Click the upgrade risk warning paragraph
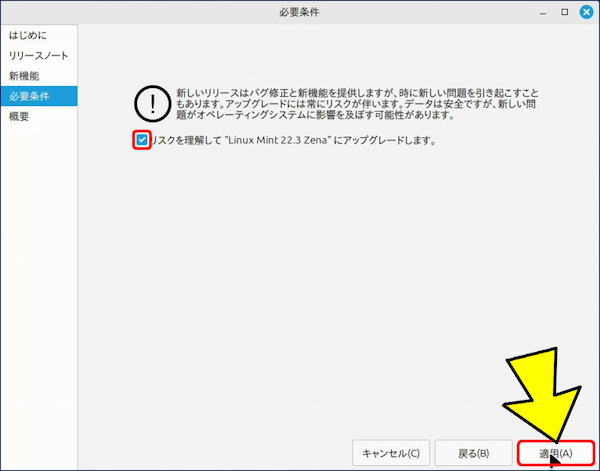The width and height of the screenshot is (600, 471). 357,104
